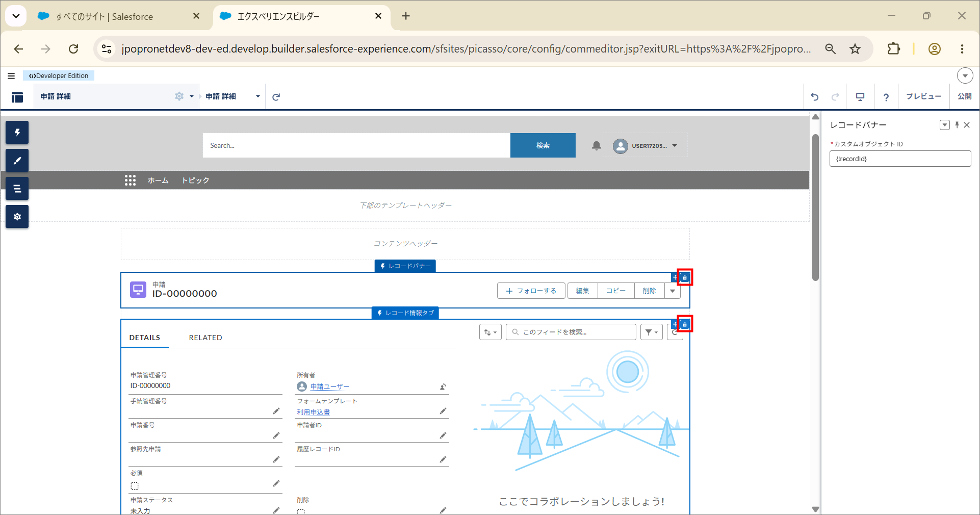
Task: Open the Theme paintbrush panel
Action: [17, 161]
